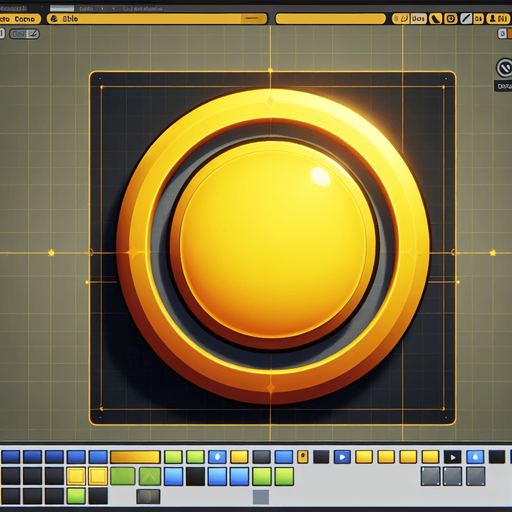Viewport: 512px width, 512px height.
Task: Click the Como button at top left
Action: (20, 19)
